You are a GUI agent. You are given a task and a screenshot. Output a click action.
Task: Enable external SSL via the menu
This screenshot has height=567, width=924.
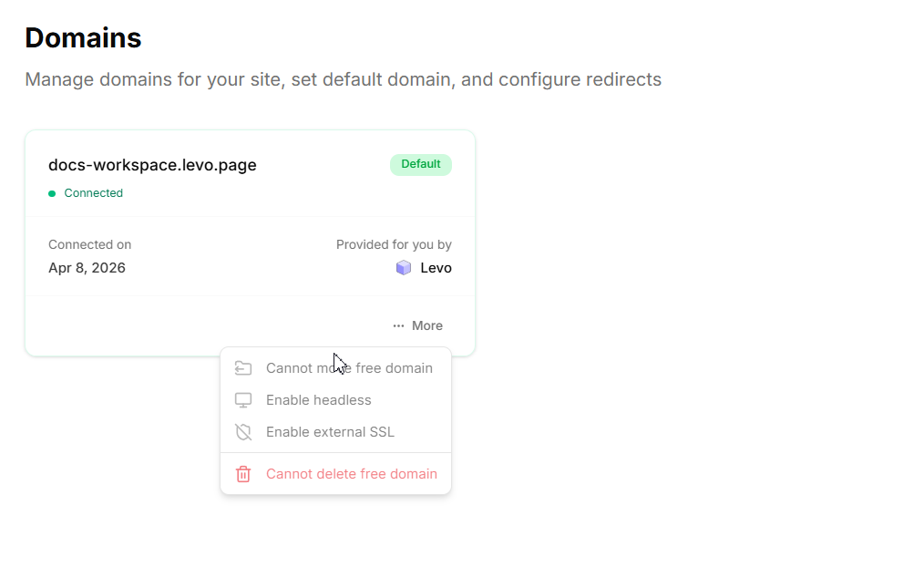coord(330,432)
